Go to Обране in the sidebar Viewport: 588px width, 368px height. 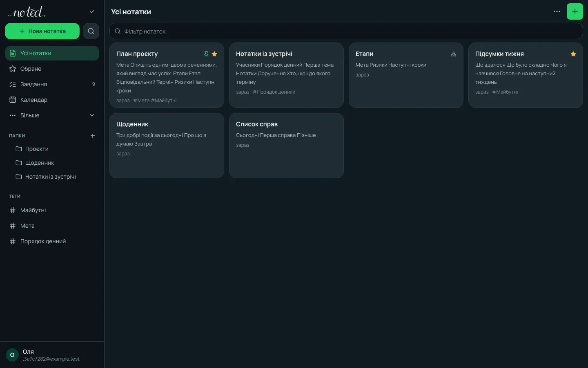point(52,69)
